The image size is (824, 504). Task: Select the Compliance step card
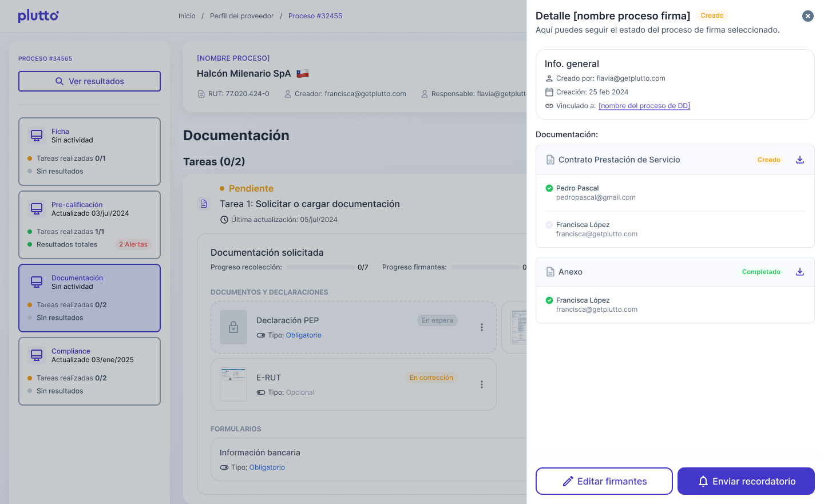[x=89, y=371]
